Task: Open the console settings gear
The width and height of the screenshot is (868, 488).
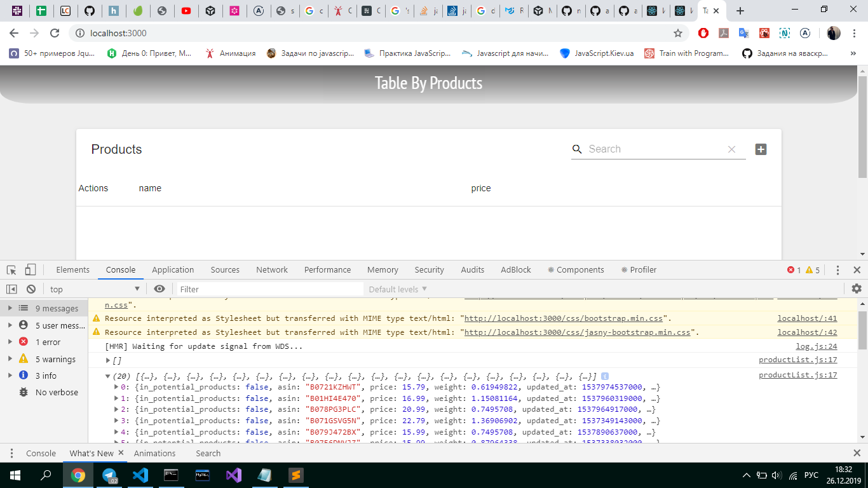Action: point(857,289)
